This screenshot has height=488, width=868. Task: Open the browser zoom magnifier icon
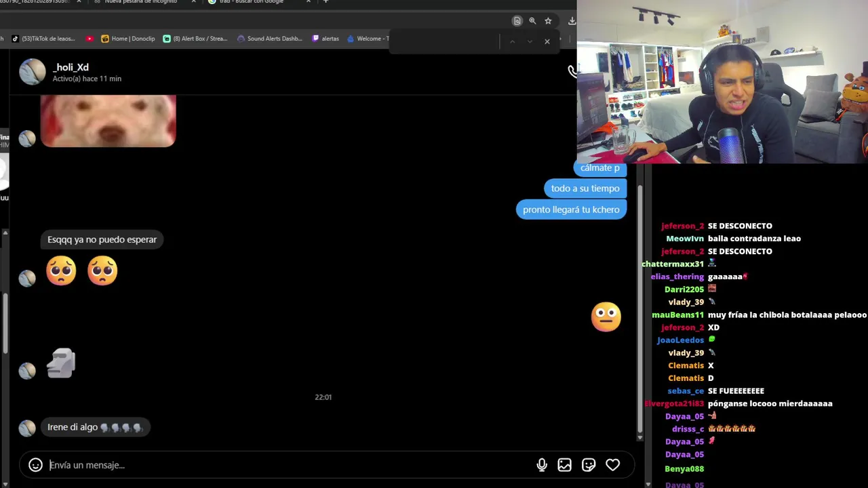[532, 21]
